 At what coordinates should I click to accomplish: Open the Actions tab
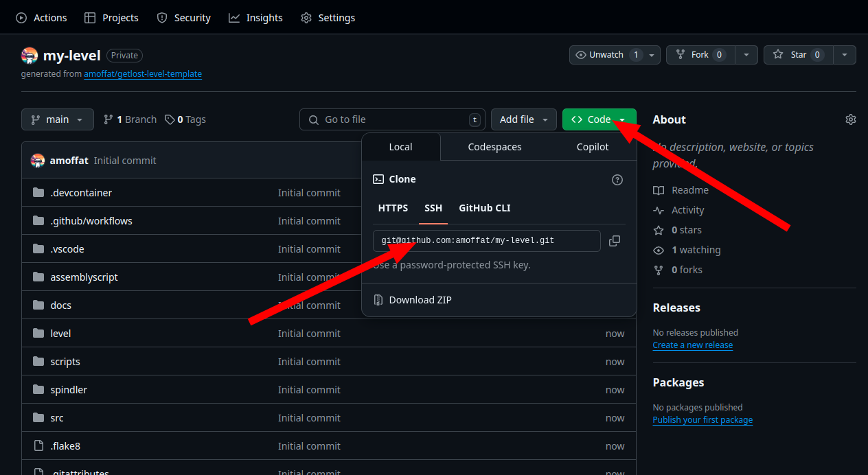click(42, 18)
